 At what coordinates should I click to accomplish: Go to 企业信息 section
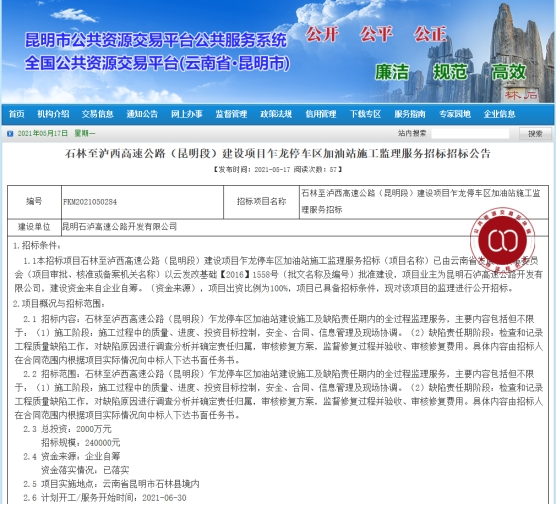500,114
